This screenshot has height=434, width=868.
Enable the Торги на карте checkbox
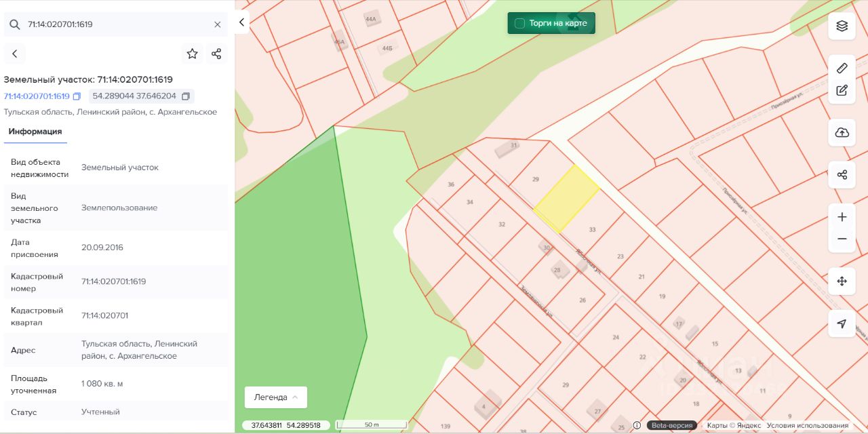(x=520, y=23)
